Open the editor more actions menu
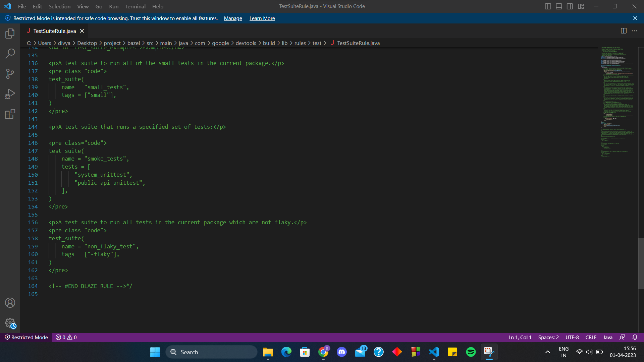The height and width of the screenshot is (362, 644). tap(635, 31)
